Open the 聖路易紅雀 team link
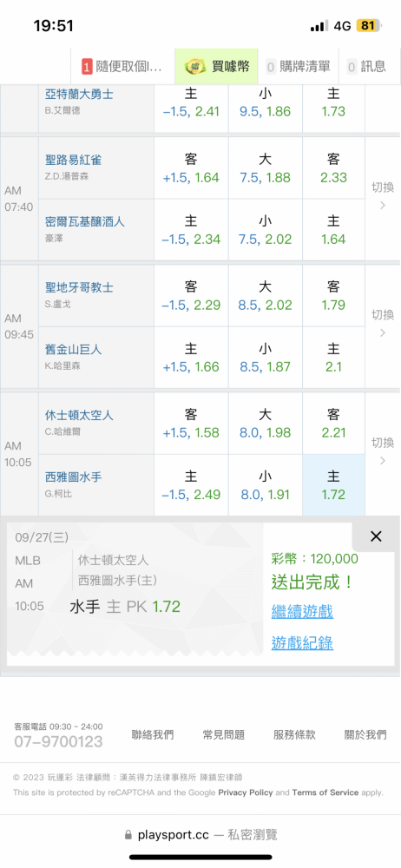401x868 pixels. tap(73, 160)
